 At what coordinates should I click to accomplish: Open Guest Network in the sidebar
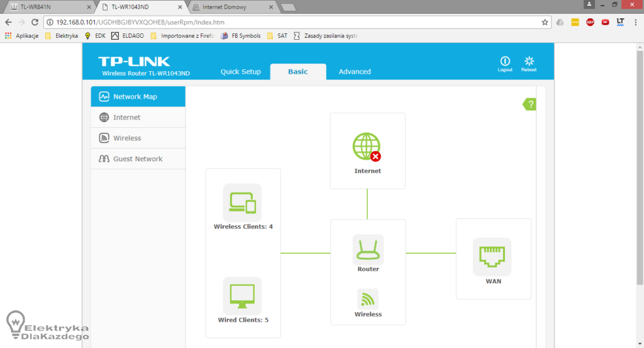click(138, 159)
